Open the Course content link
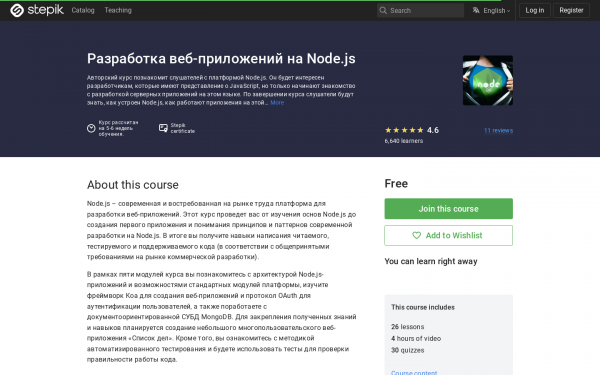This screenshot has width=600, height=375. pyautogui.click(x=414, y=372)
